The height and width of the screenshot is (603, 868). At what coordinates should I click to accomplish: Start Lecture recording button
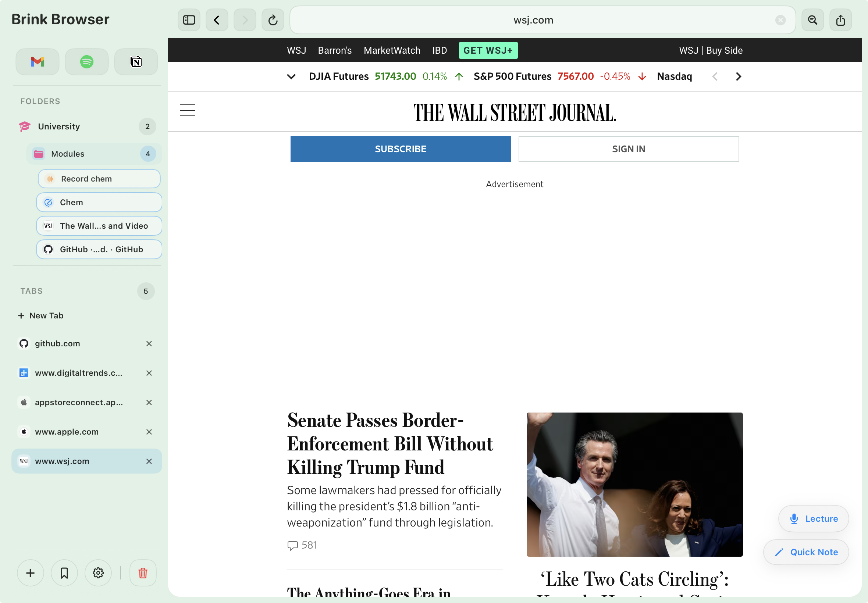(x=814, y=518)
